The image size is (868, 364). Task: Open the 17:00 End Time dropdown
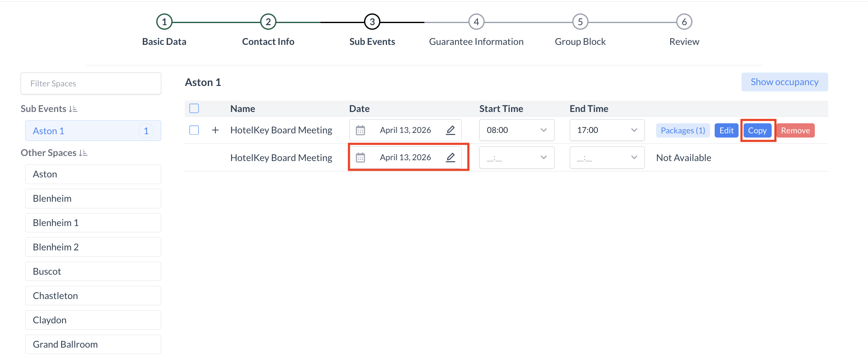pyautogui.click(x=607, y=130)
